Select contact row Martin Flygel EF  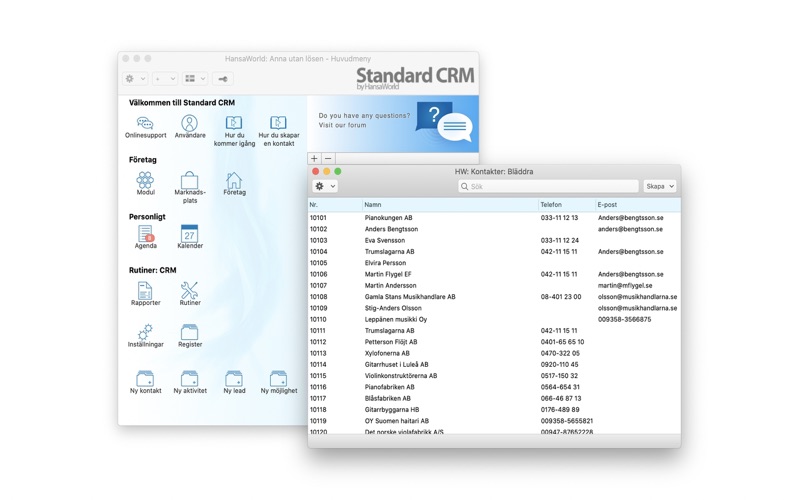(494, 274)
